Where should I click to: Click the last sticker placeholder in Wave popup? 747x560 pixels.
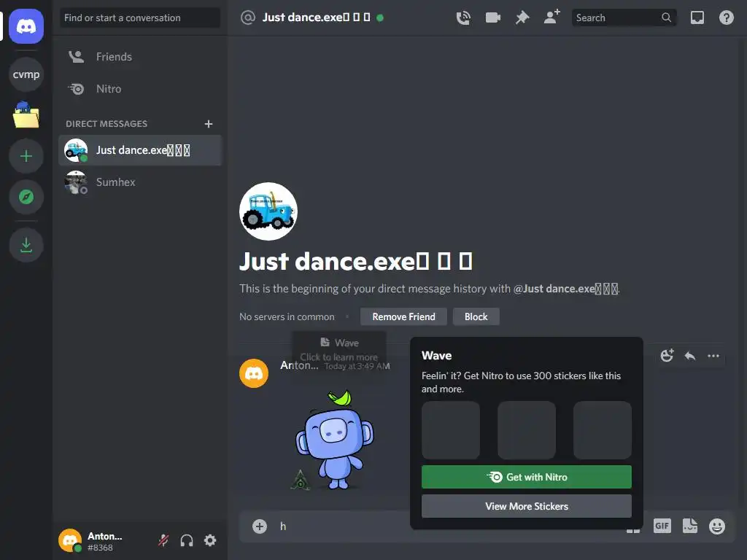[602, 430]
